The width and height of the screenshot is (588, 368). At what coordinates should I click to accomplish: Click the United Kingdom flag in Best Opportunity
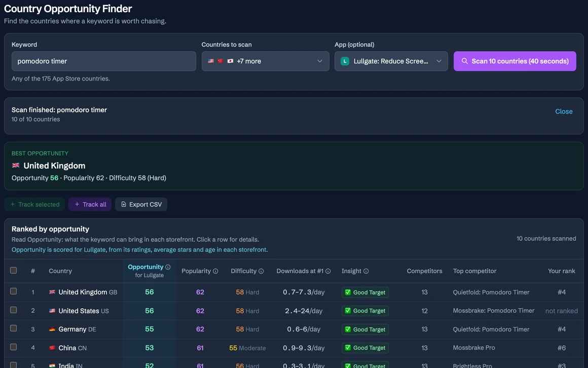click(16, 165)
